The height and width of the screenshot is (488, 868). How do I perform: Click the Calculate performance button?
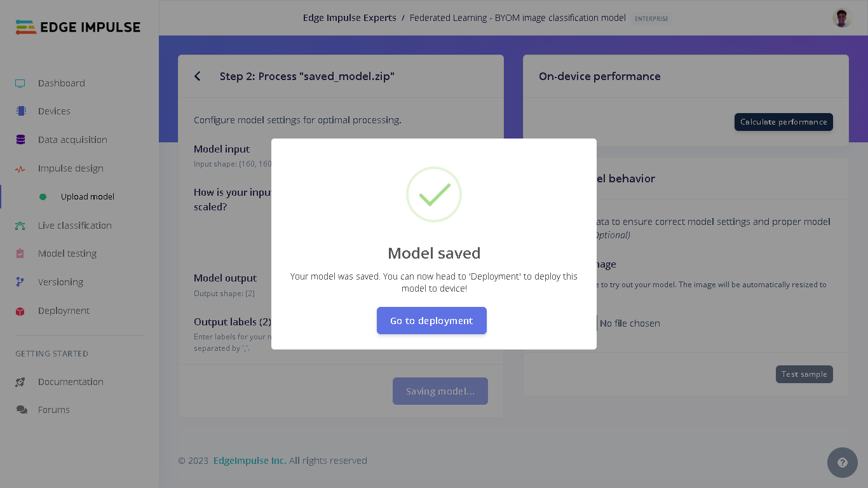[783, 122]
